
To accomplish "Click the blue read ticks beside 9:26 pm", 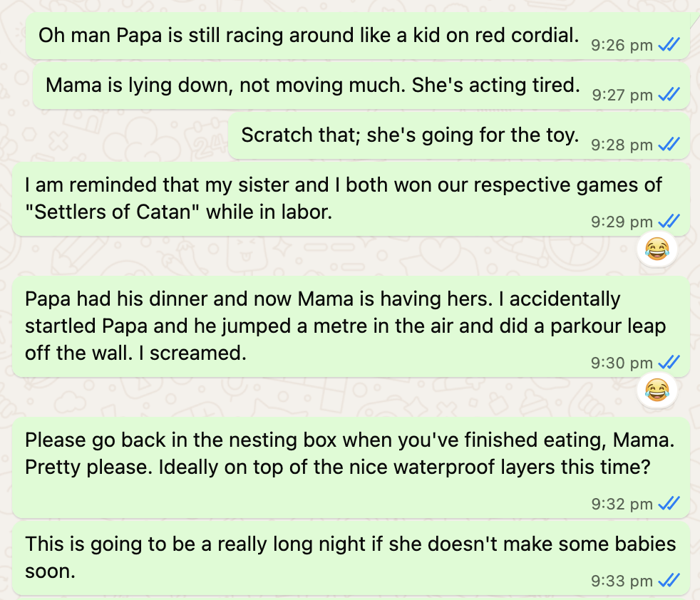I will coord(669,46).
